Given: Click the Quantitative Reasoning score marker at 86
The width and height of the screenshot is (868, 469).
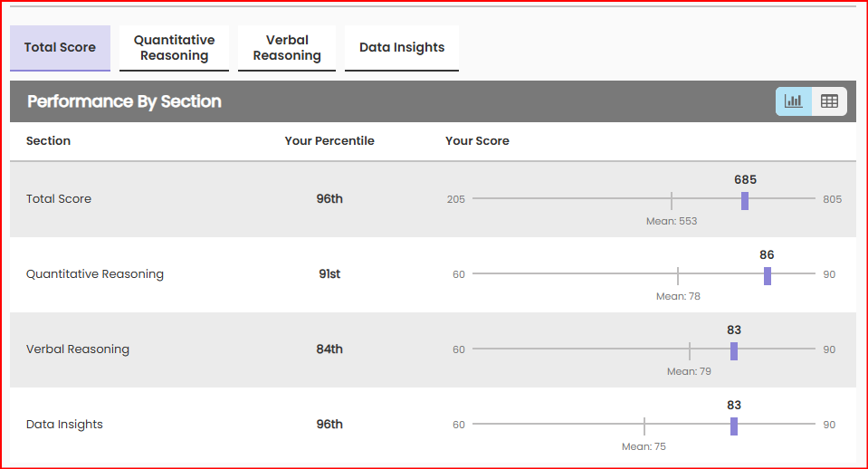Looking at the screenshot, I should (x=768, y=275).
